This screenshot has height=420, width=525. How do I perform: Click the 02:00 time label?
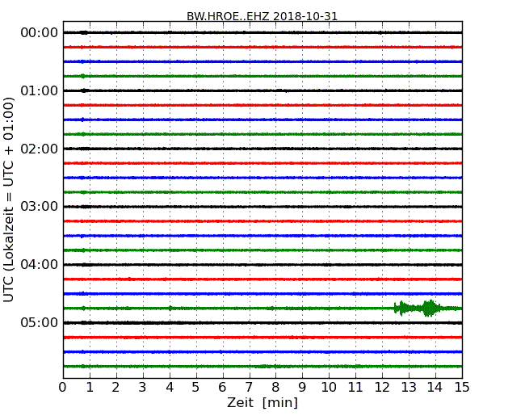(40, 149)
